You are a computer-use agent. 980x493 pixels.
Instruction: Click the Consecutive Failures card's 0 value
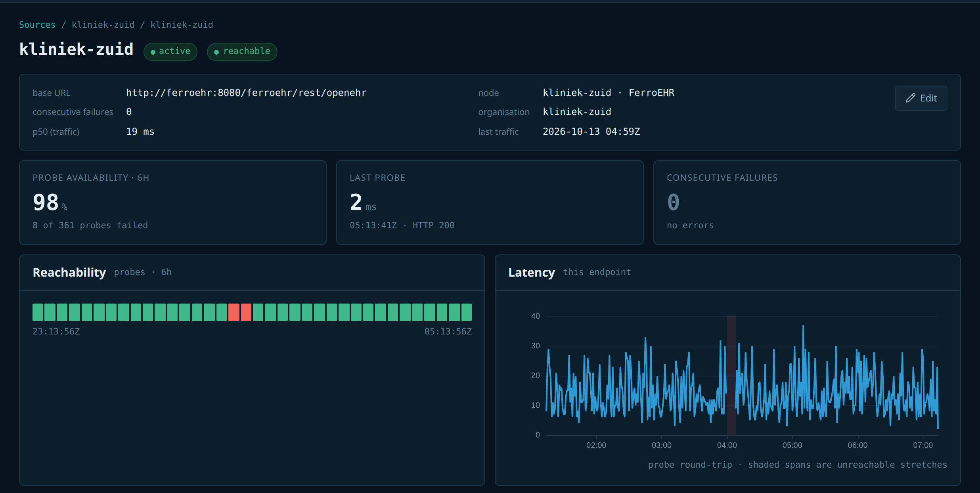point(673,202)
